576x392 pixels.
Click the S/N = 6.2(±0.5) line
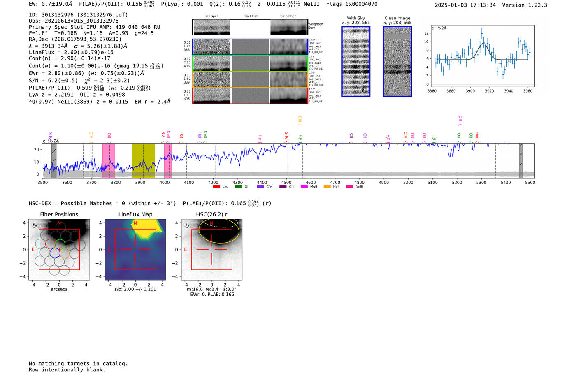[x=79, y=81]
